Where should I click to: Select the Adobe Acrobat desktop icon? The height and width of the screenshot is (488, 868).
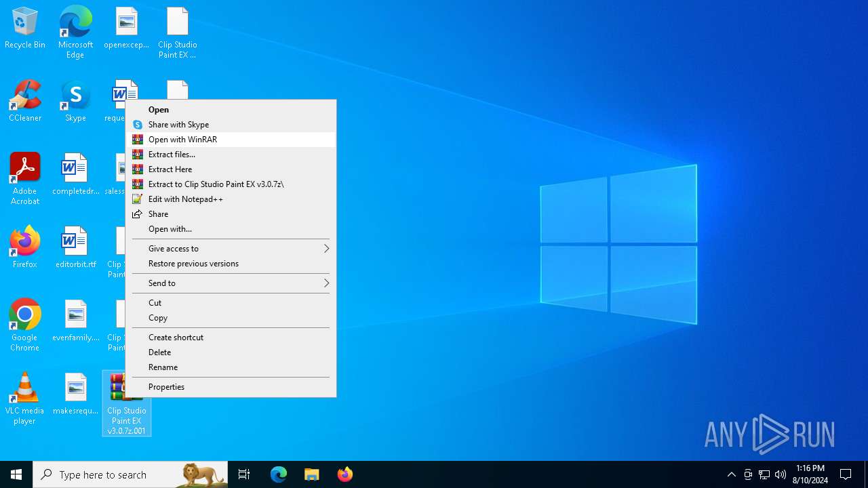point(25,179)
